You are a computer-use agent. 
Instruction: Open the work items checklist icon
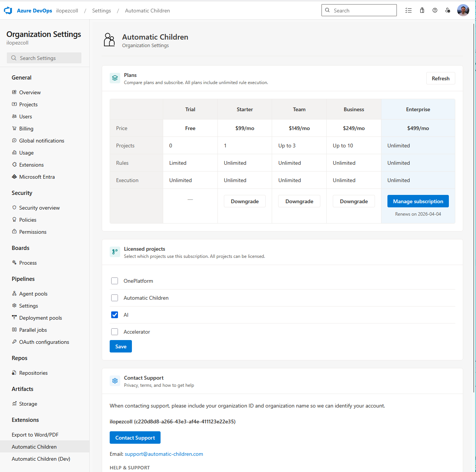tap(409, 10)
